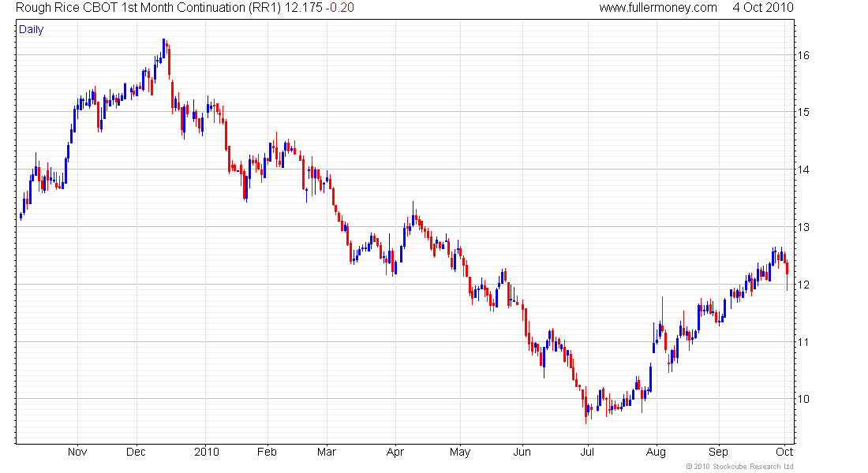Image resolution: width=868 pixels, height=473 pixels.
Task: Click the x-axis label Apr
Action: point(395,452)
